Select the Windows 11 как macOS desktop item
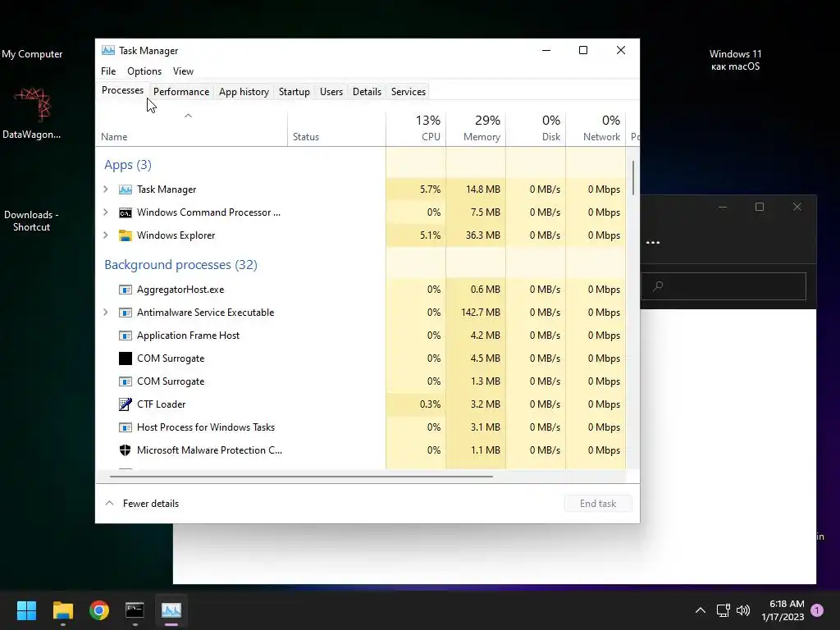The height and width of the screenshot is (630, 840). click(x=735, y=60)
